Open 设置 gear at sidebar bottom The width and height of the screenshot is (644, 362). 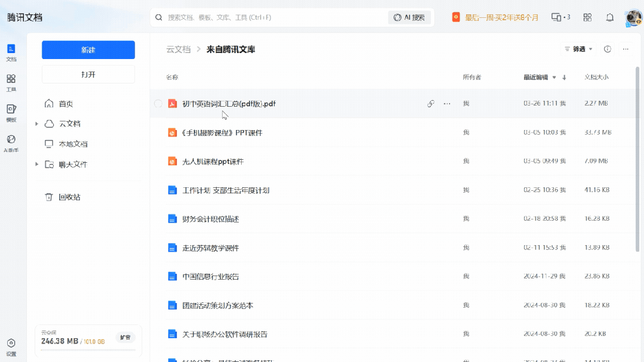coord(11,347)
